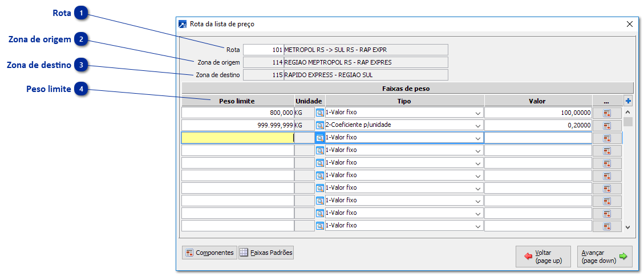Click the KG unit in the 999.999,999 row

pos(305,126)
